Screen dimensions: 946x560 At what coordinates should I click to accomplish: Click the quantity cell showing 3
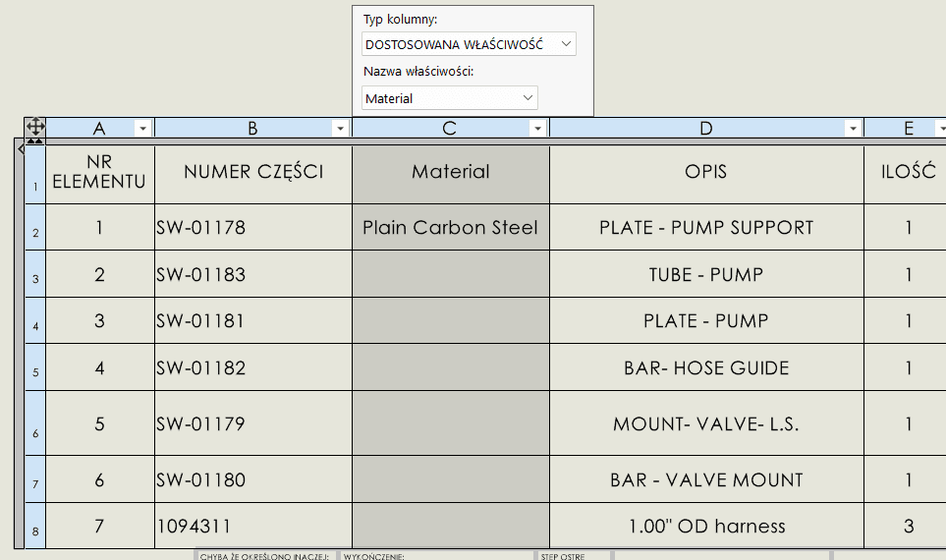click(909, 527)
